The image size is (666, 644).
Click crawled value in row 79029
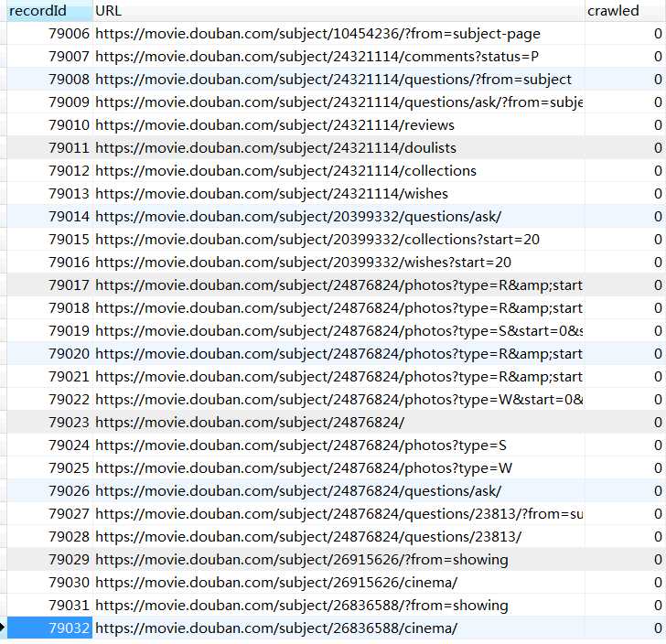658,560
